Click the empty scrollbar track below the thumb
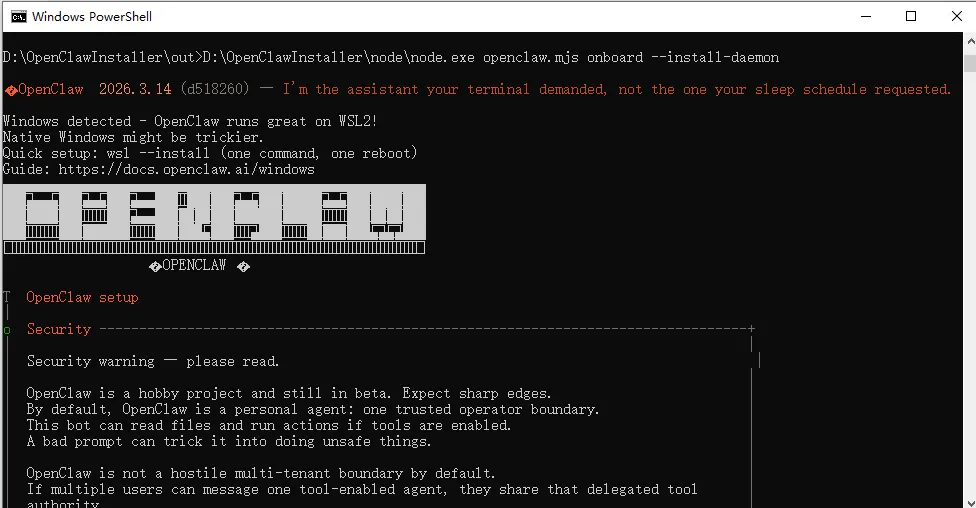 coord(970,280)
